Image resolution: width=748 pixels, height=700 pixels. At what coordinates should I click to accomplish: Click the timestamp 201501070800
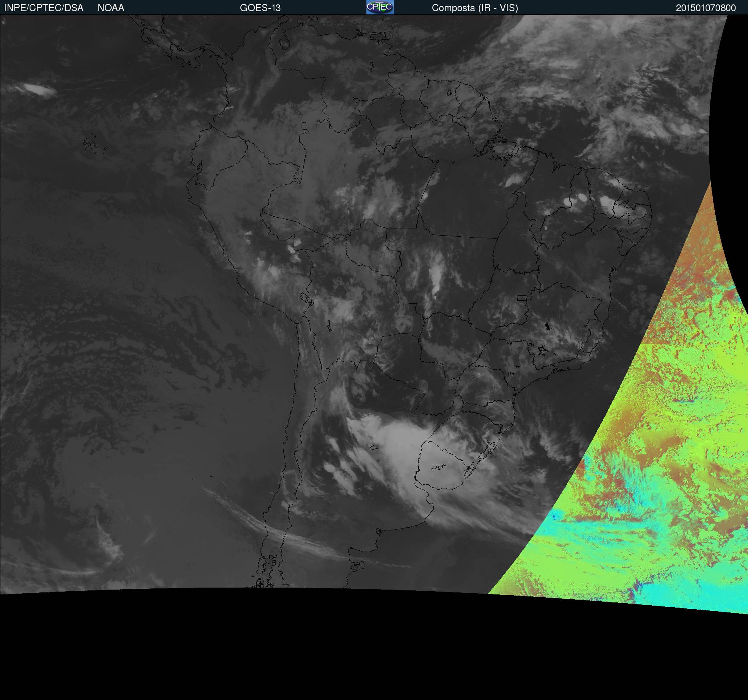click(x=706, y=8)
